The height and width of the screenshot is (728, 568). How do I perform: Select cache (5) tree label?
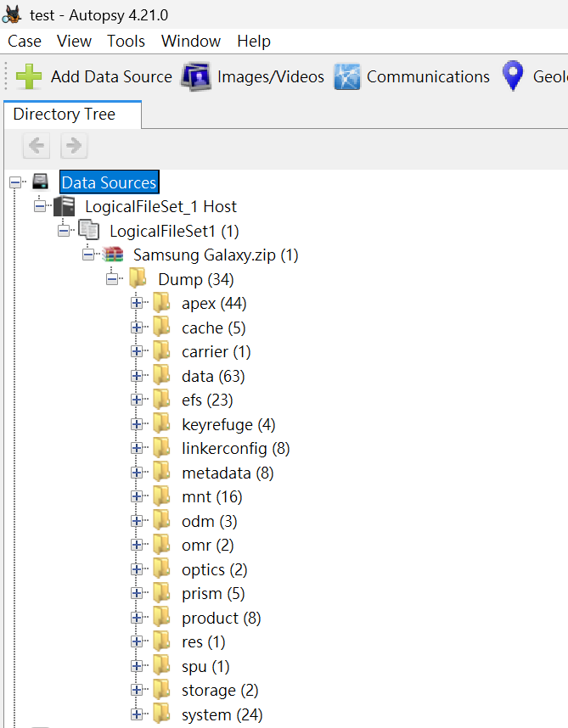[x=214, y=328]
